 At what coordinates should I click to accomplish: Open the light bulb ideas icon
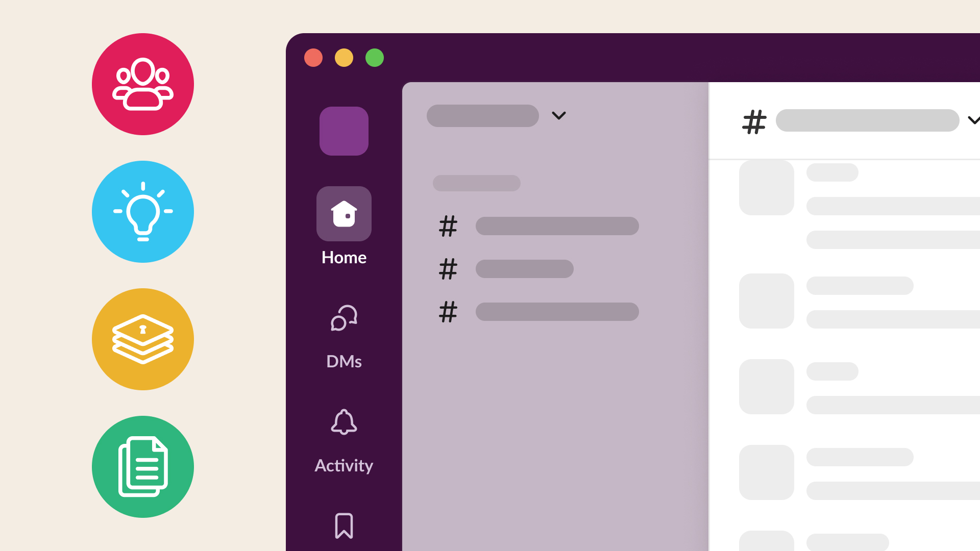tap(143, 212)
